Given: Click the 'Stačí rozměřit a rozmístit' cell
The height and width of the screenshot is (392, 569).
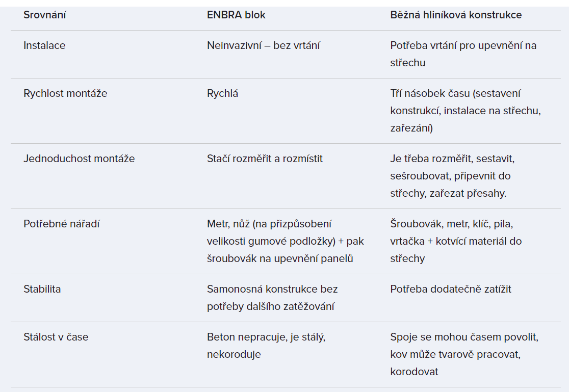Looking at the screenshot, I should pyautogui.click(x=265, y=159).
